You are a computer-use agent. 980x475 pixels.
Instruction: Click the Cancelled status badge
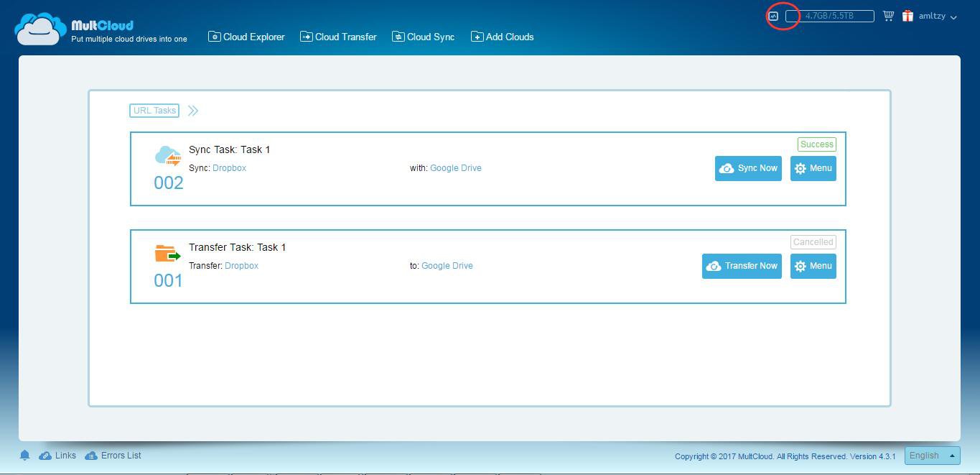(x=813, y=242)
